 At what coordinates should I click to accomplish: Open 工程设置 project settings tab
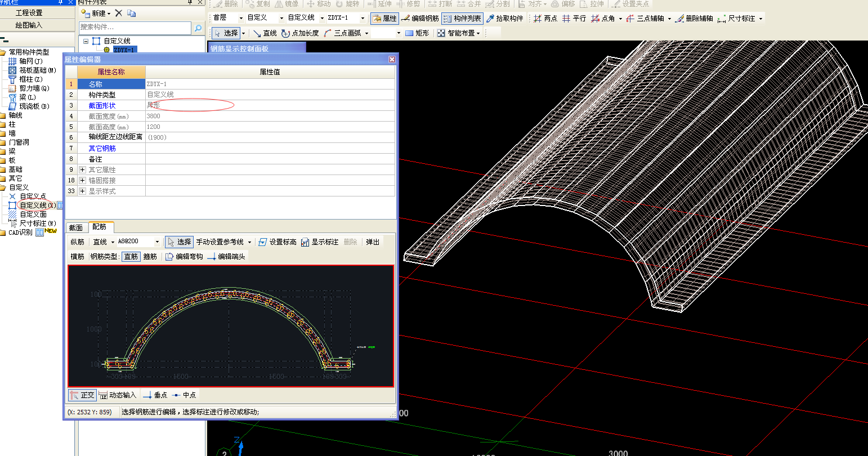pyautogui.click(x=29, y=12)
